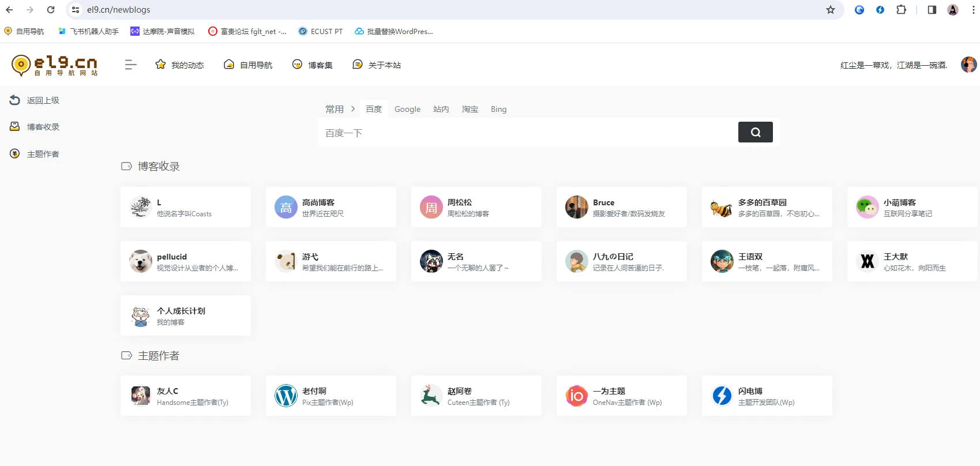Open the 博客集 navigation menu

(313, 65)
